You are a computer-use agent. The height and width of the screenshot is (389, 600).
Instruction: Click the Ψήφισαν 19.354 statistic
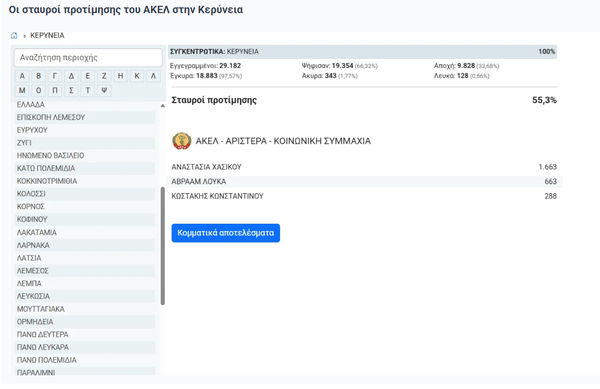click(340, 66)
